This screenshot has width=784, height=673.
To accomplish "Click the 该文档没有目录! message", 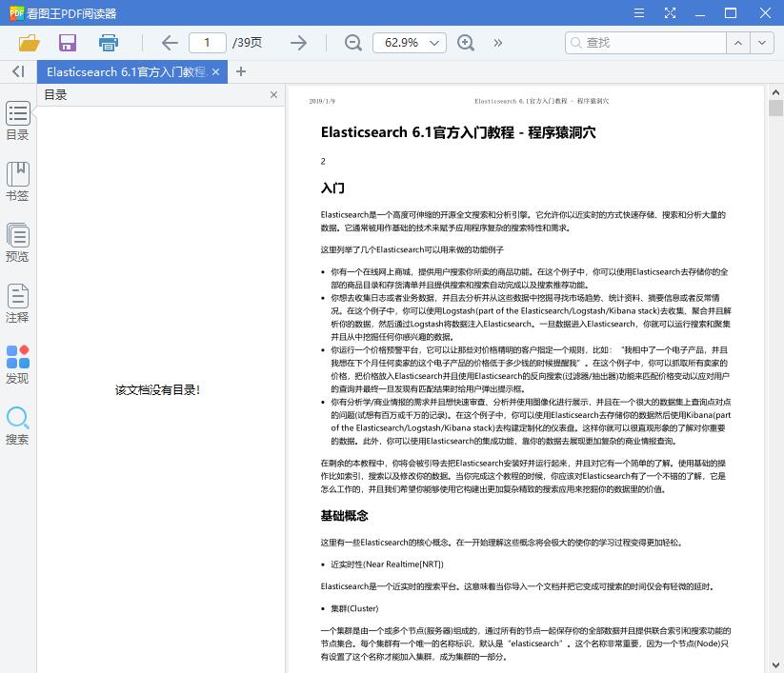I will tap(157, 390).
